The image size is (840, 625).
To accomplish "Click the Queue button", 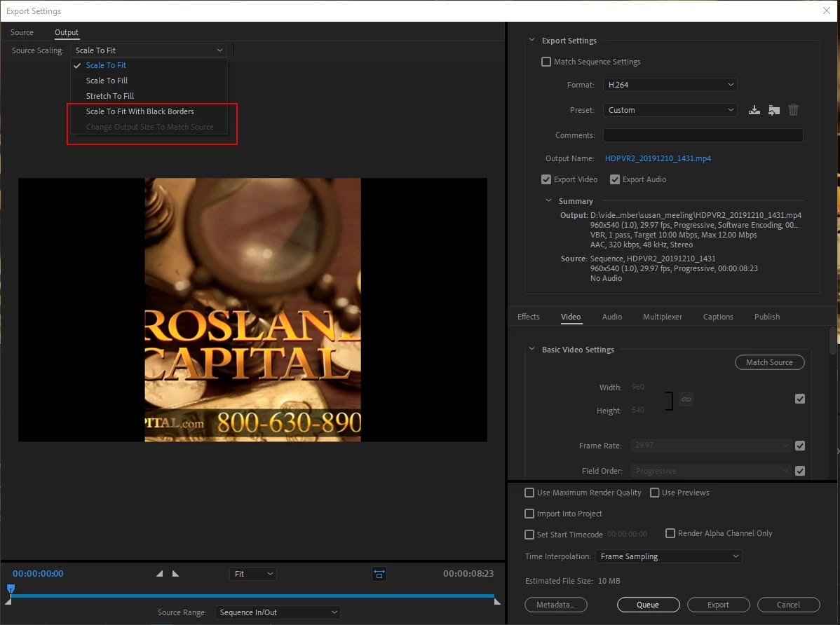I will (x=648, y=605).
